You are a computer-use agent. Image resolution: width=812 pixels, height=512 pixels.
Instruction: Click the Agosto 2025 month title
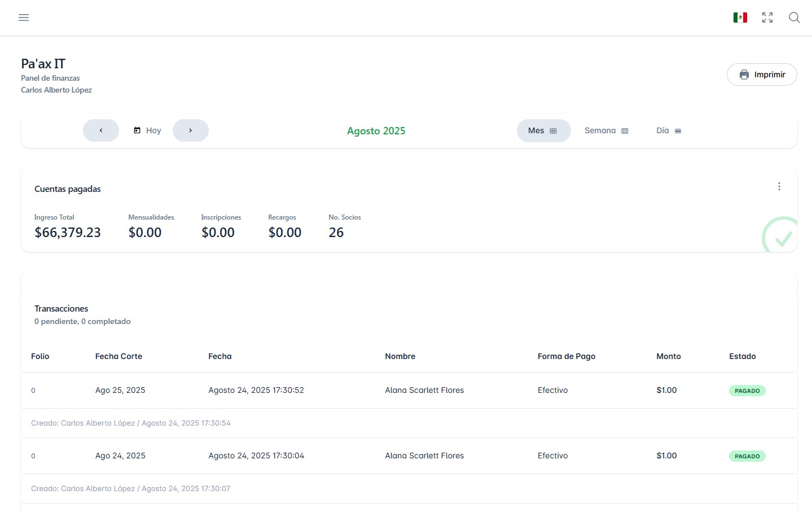pyautogui.click(x=376, y=131)
